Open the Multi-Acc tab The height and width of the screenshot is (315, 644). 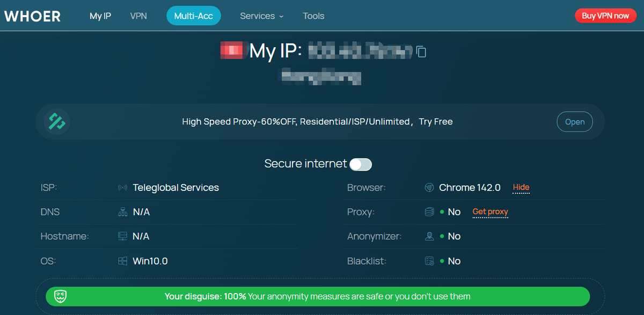coord(194,16)
